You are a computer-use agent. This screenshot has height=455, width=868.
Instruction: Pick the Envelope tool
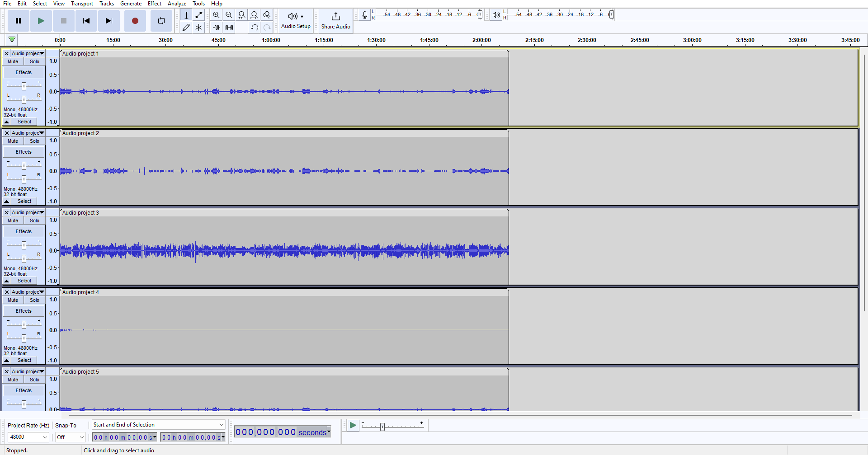pos(198,15)
